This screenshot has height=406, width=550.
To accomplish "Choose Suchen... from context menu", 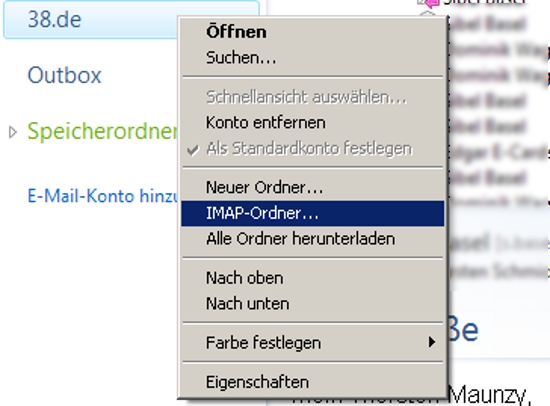I will [x=313, y=58].
